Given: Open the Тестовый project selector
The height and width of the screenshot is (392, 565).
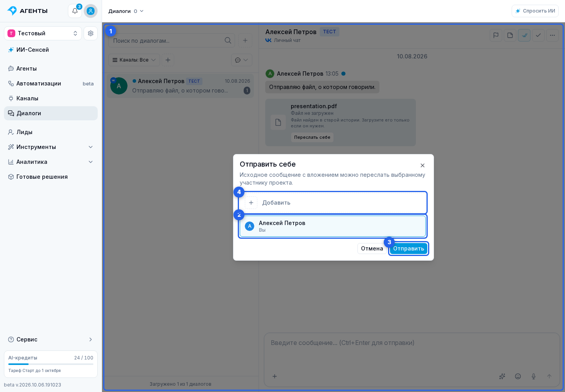Looking at the screenshot, I should click(43, 33).
